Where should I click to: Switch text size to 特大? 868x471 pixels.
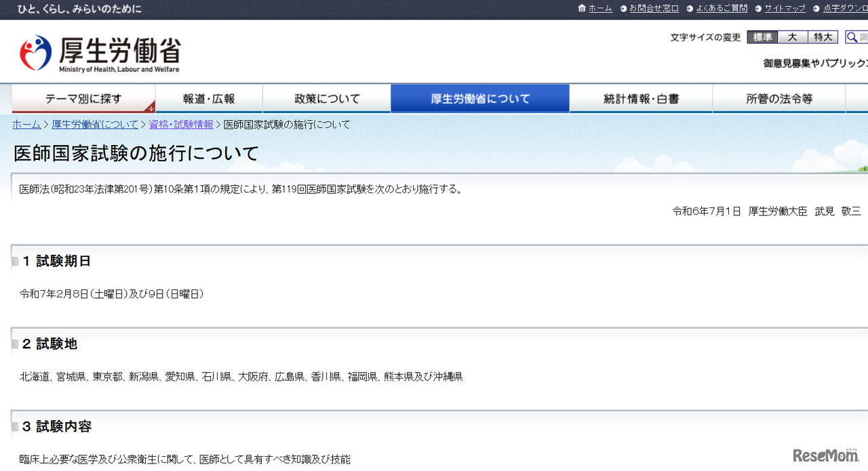coord(823,37)
